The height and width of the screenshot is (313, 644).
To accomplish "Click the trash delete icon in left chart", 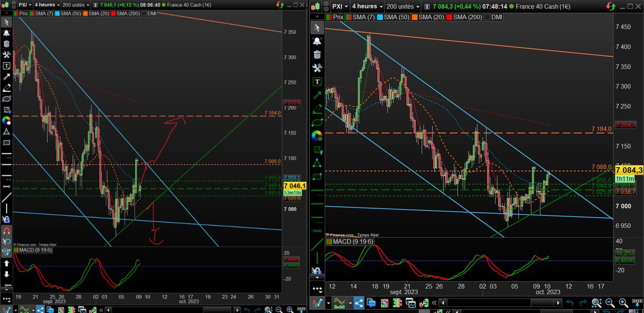I will coord(6,43).
